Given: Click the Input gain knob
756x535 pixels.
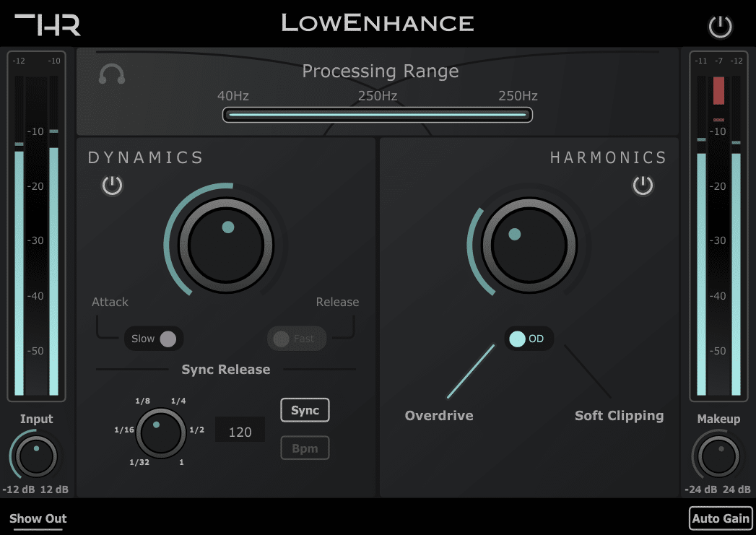Looking at the screenshot, I should 36,456.
